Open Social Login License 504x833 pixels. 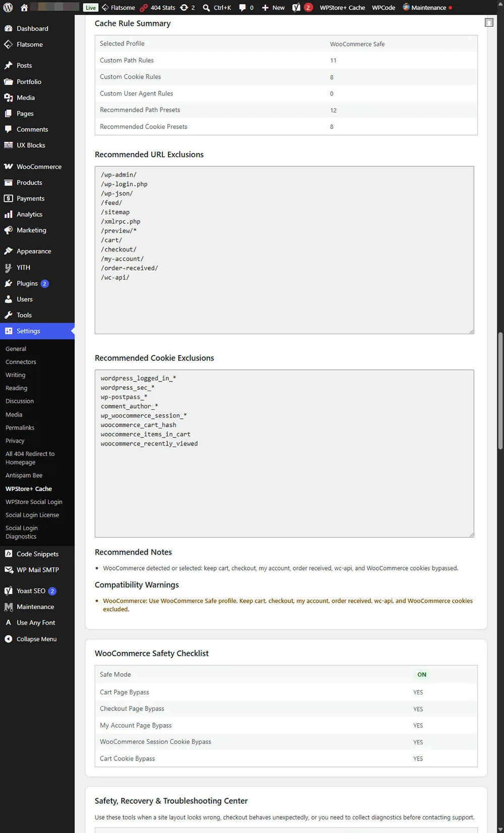pos(32,515)
